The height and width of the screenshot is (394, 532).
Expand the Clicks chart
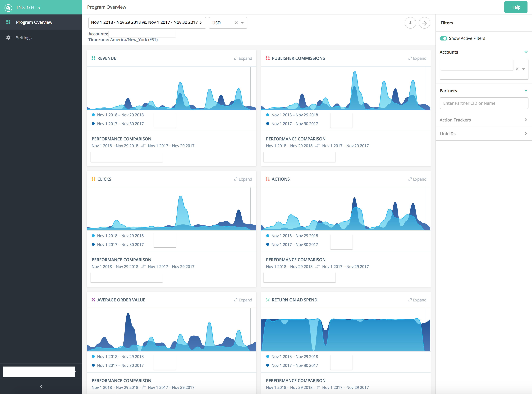[243, 179]
